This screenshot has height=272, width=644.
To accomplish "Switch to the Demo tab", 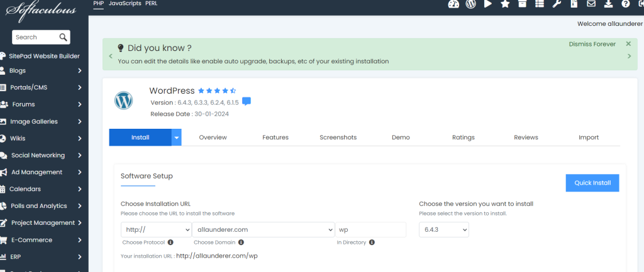I will click(x=401, y=138).
